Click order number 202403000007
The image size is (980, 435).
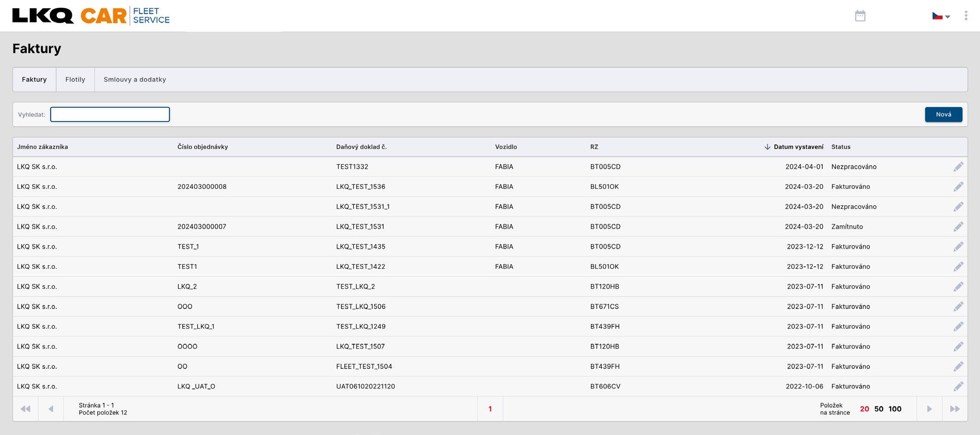[202, 227]
